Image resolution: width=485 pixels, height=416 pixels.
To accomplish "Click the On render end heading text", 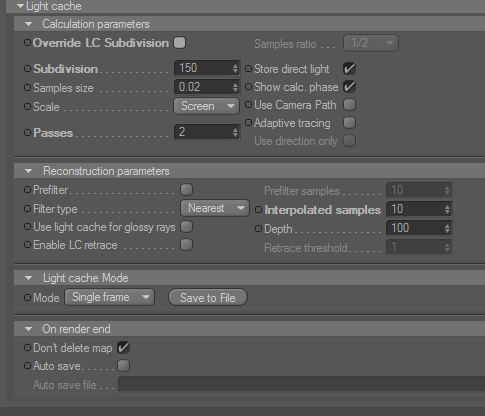I will pyautogui.click(x=76, y=329).
